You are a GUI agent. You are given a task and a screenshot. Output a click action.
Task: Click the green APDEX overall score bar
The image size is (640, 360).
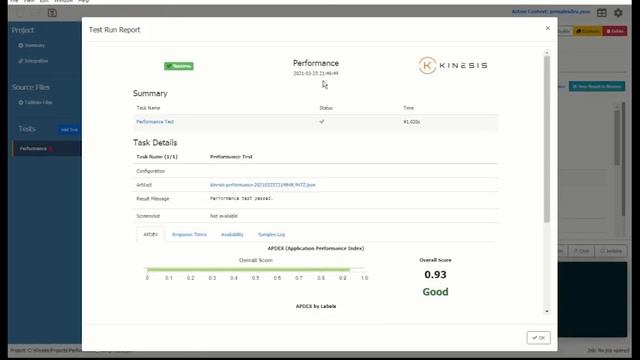pos(248,269)
